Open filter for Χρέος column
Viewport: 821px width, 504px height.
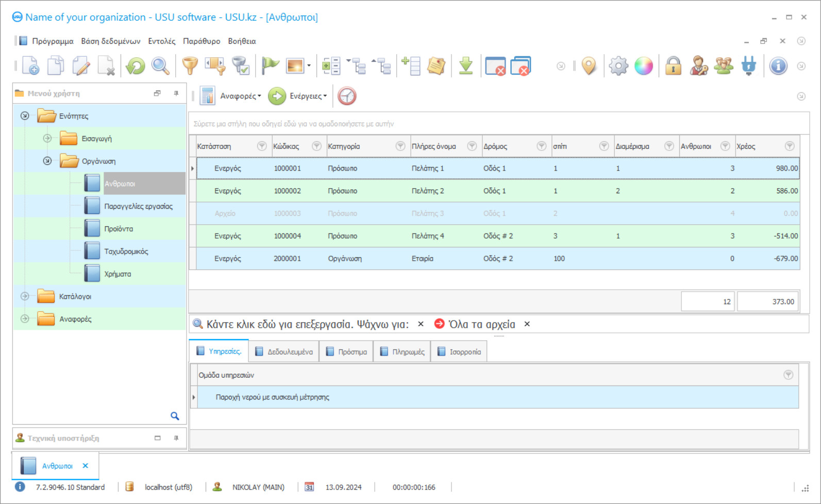coord(789,146)
